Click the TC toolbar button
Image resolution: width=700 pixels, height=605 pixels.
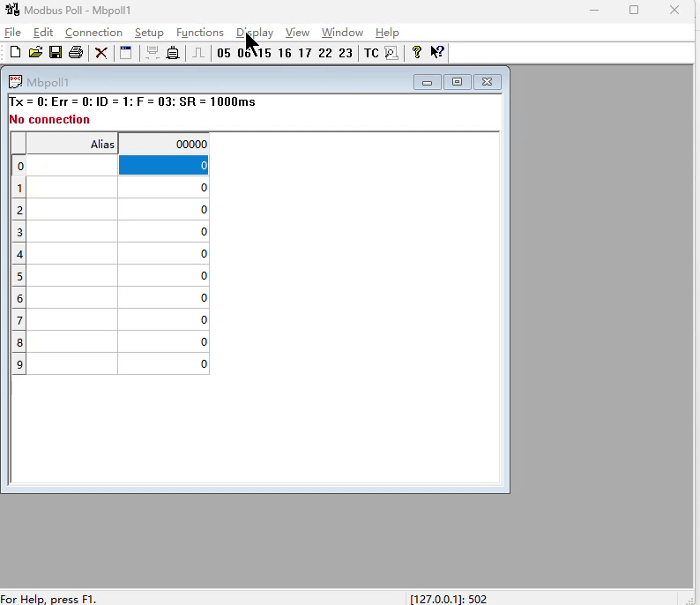[371, 53]
